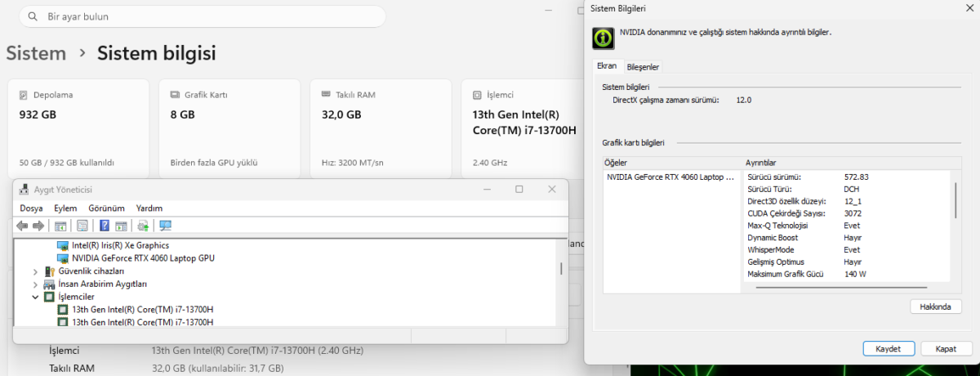This screenshot has height=376, width=980.
Task: Click the NVIDIA details horizontal scrollbar
Action: [841, 287]
